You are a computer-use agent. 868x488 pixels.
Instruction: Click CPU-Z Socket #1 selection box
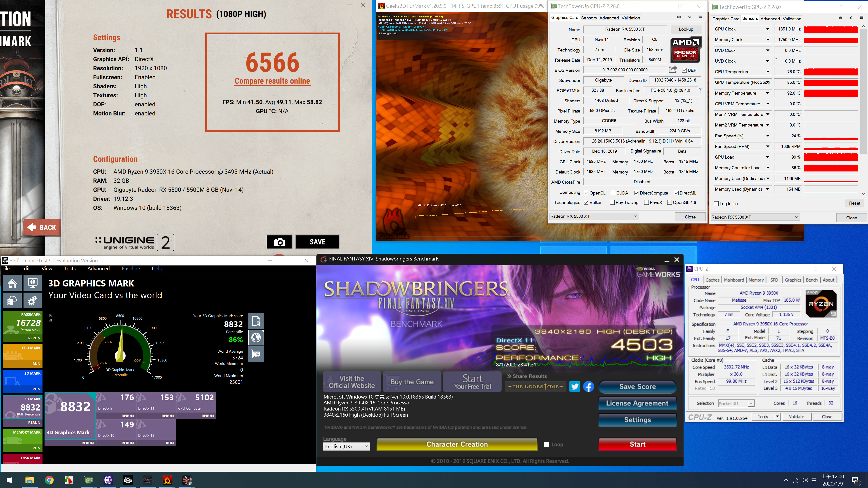pos(736,403)
